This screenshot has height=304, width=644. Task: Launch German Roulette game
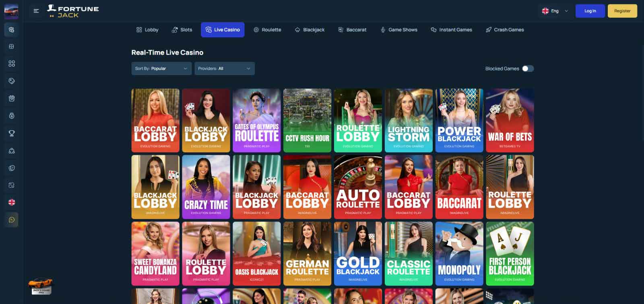pos(308,254)
